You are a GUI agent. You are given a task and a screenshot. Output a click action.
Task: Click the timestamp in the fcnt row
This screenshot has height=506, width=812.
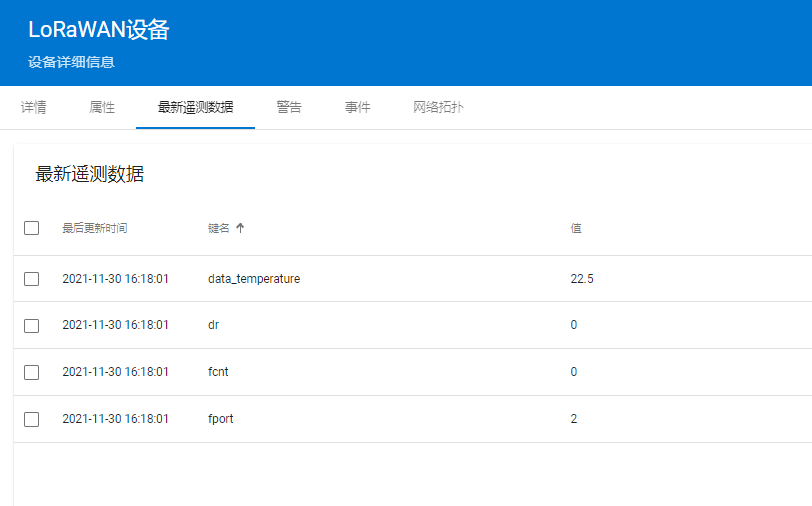(x=115, y=371)
